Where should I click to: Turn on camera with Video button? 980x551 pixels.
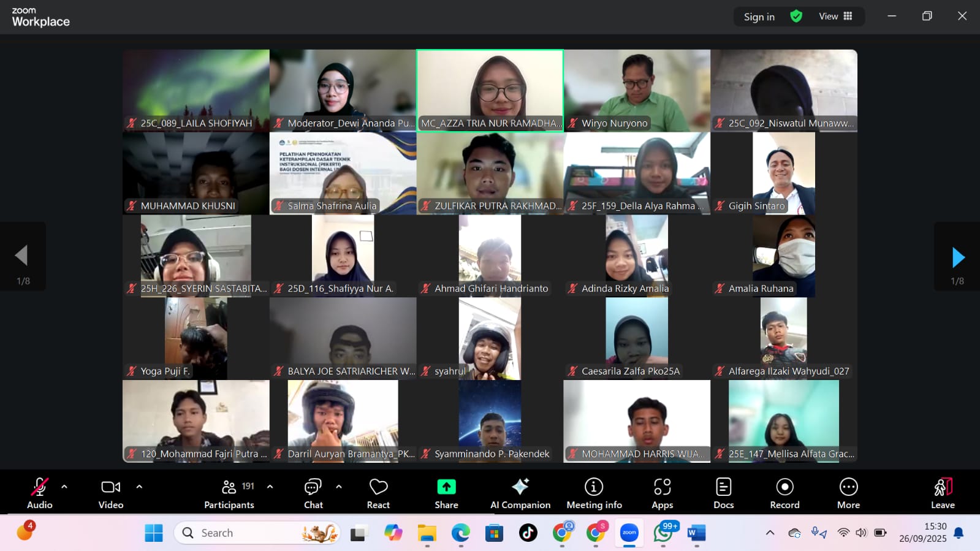111,493
